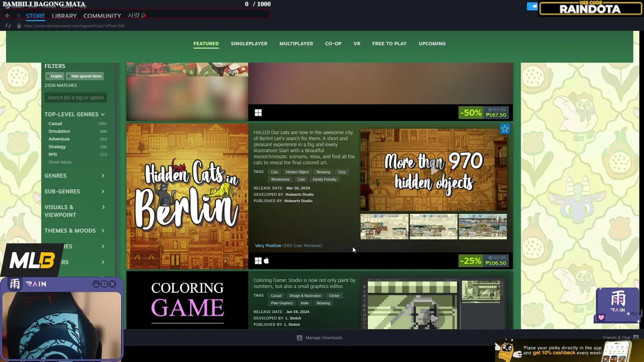
Task: Click the -50% discount price button
Action: click(x=484, y=112)
